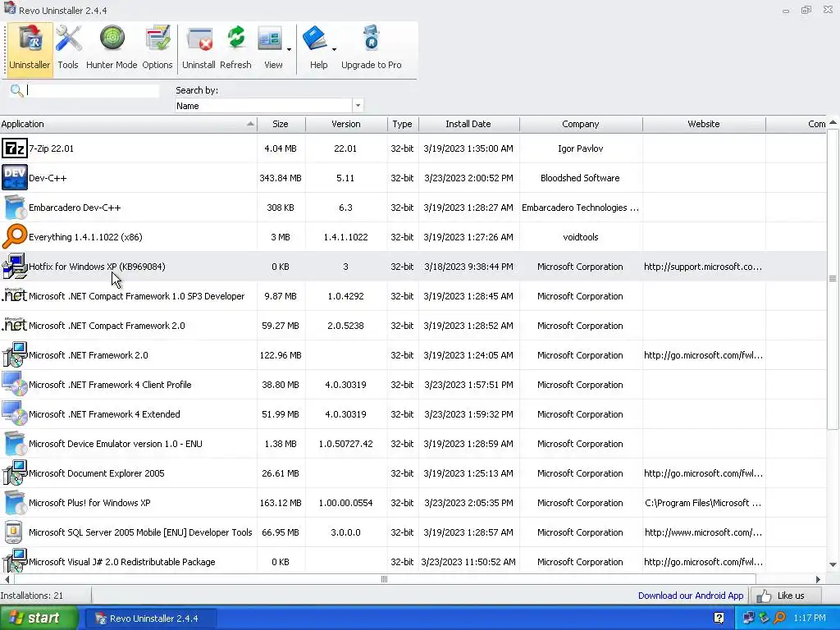840x630 pixels.
Task: Click the vertical scrollbar down arrow
Action: point(833,564)
